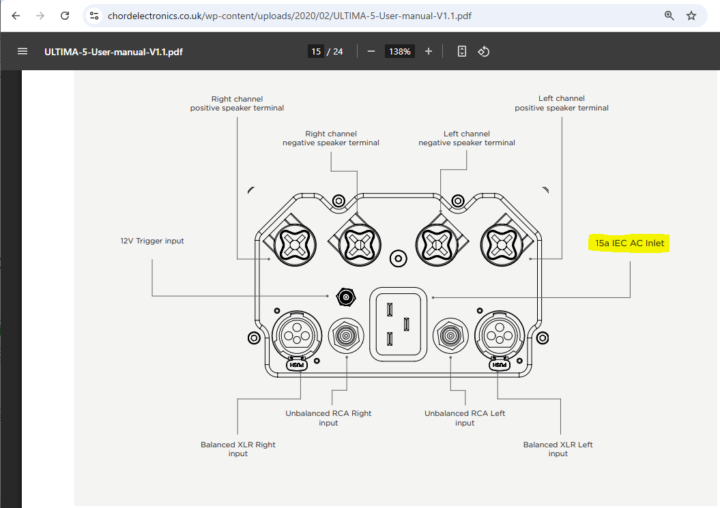This screenshot has height=508, width=720.
Task: Click the Balanced XLR Right input label
Action: pyautogui.click(x=237, y=449)
